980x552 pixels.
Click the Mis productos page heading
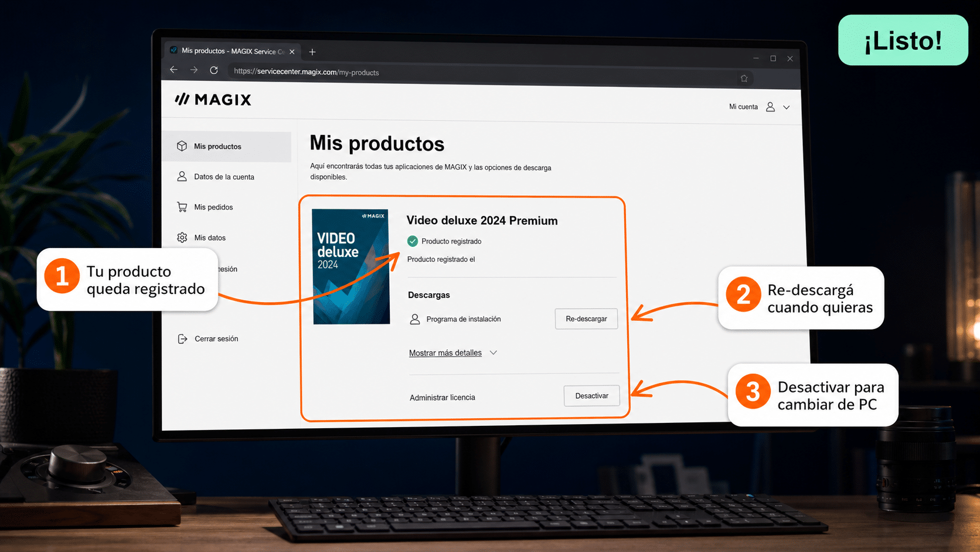[377, 144]
